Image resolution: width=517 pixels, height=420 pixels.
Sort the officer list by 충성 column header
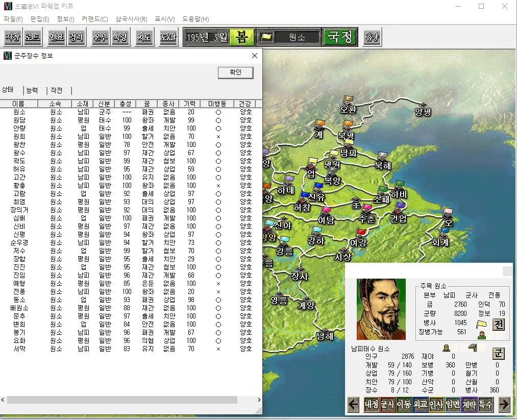click(125, 104)
